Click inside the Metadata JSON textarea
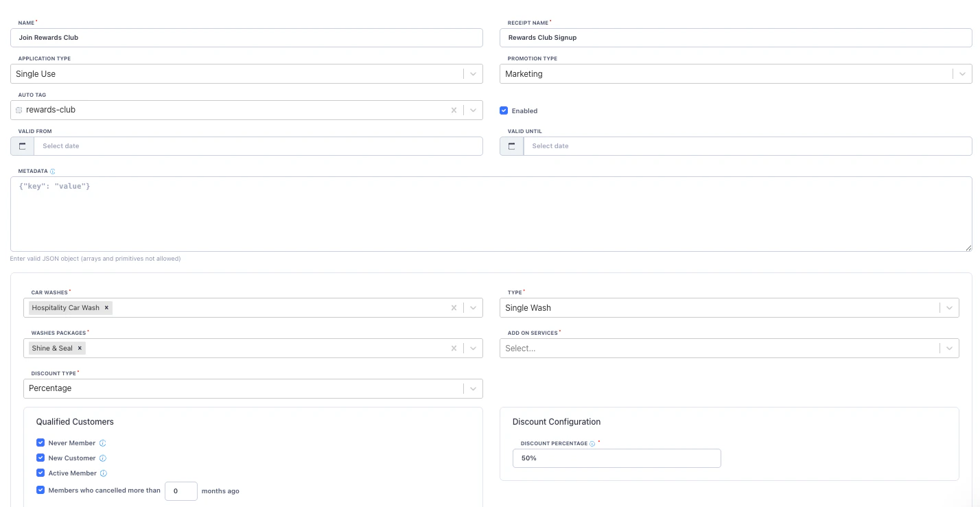Image resolution: width=980 pixels, height=507 pixels. (x=491, y=214)
